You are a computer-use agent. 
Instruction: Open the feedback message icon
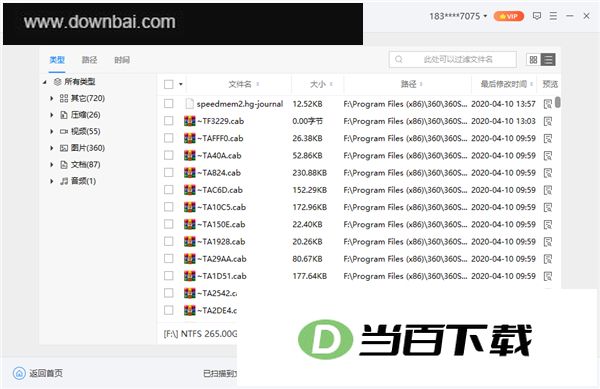click(537, 16)
